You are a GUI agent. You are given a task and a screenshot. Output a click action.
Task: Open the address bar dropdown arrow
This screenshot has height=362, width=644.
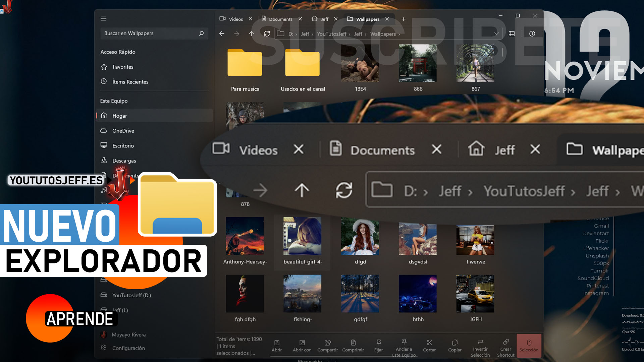coord(496,34)
